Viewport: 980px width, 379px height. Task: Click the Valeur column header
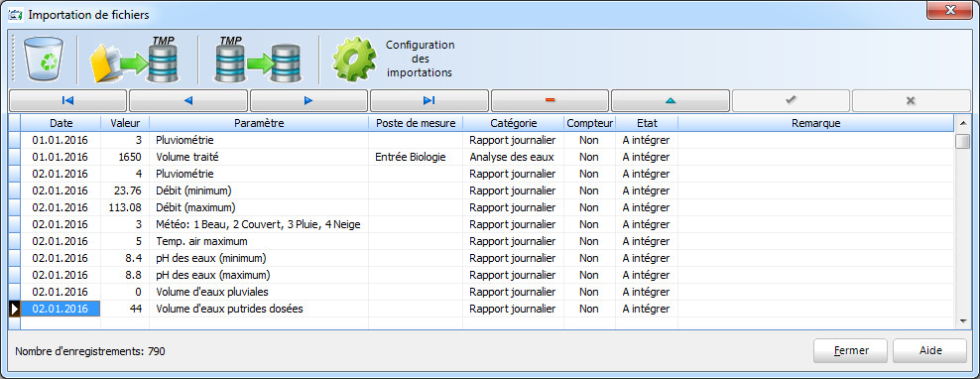coord(125,123)
